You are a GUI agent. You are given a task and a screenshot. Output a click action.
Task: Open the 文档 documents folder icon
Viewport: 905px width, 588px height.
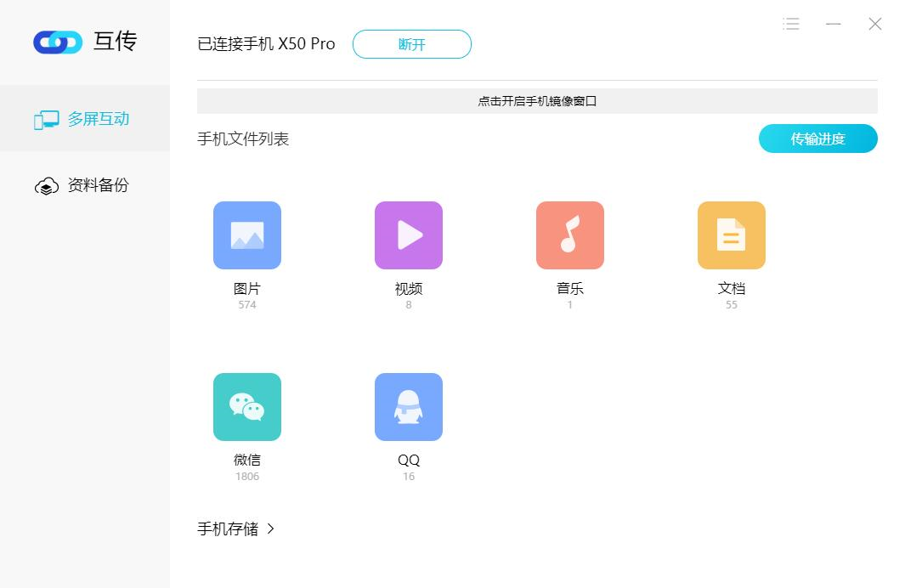click(732, 235)
